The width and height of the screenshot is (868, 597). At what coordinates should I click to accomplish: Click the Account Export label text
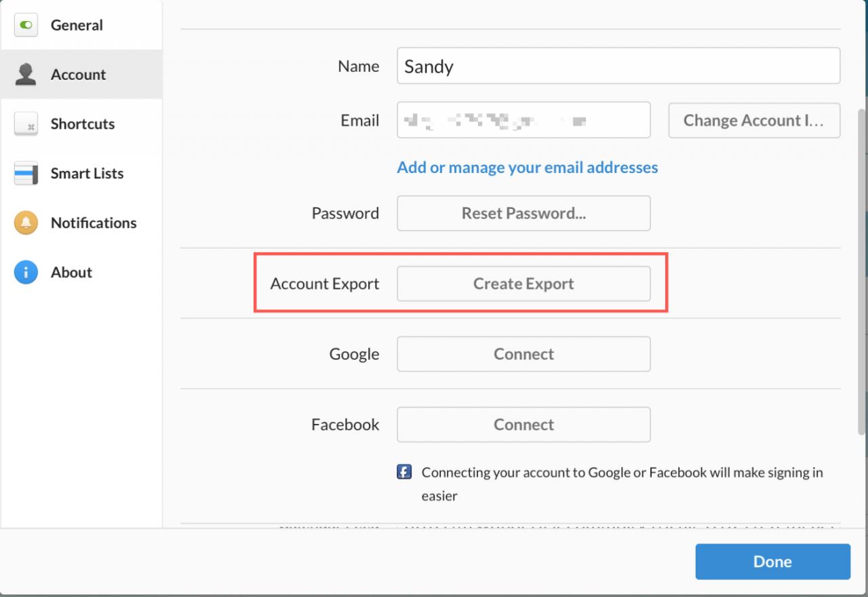325,284
